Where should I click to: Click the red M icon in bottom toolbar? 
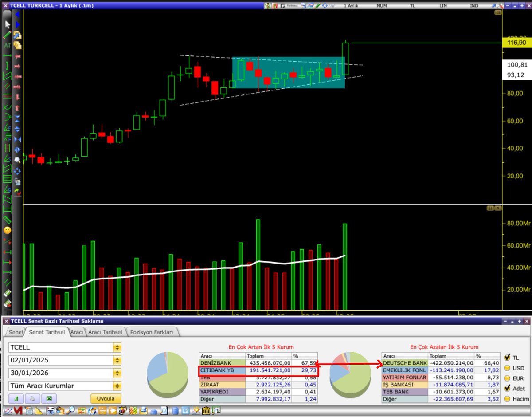pos(18,411)
